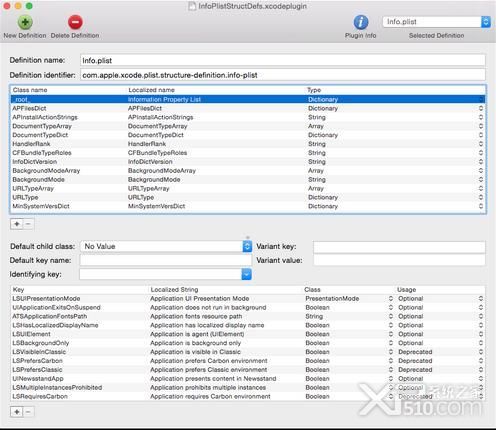Image resolution: width=496 pixels, height=430 pixels.
Task: Select the LSUIPresentationMode key row
Action: pyautogui.click(x=248, y=299)
